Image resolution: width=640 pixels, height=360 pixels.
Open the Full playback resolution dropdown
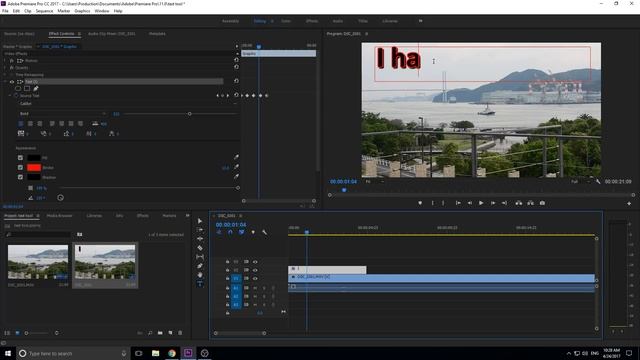(x=580, y=182)
